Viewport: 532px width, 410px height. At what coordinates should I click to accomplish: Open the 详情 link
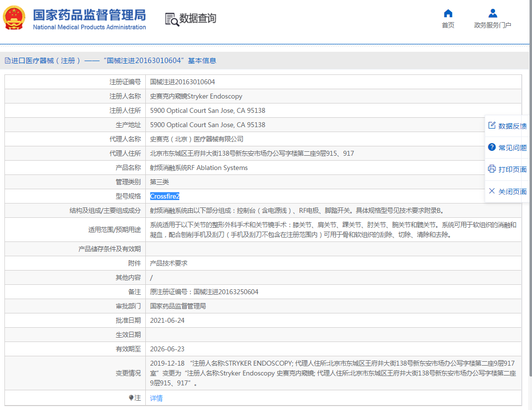pos(156,398)
